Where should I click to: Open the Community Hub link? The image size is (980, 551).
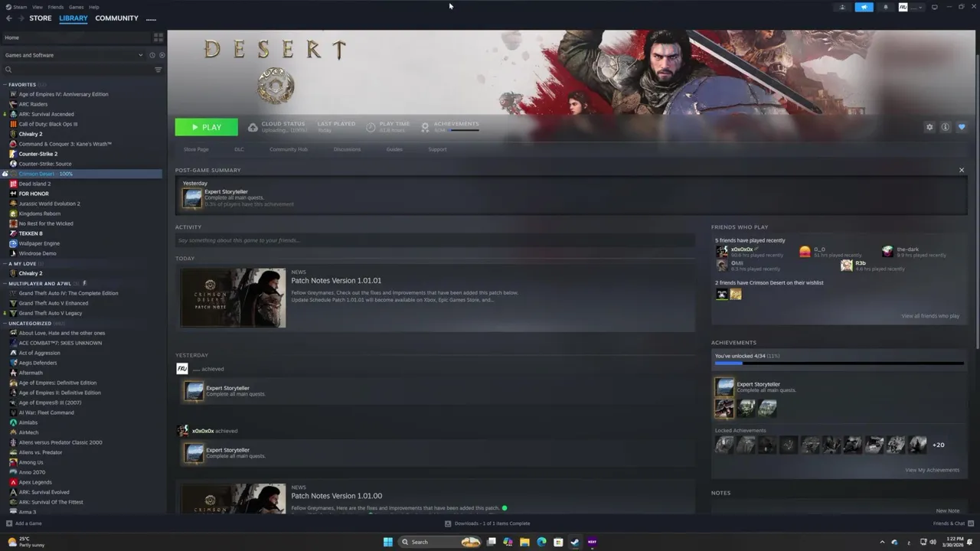pyautogui.click(x=289, y=149)
